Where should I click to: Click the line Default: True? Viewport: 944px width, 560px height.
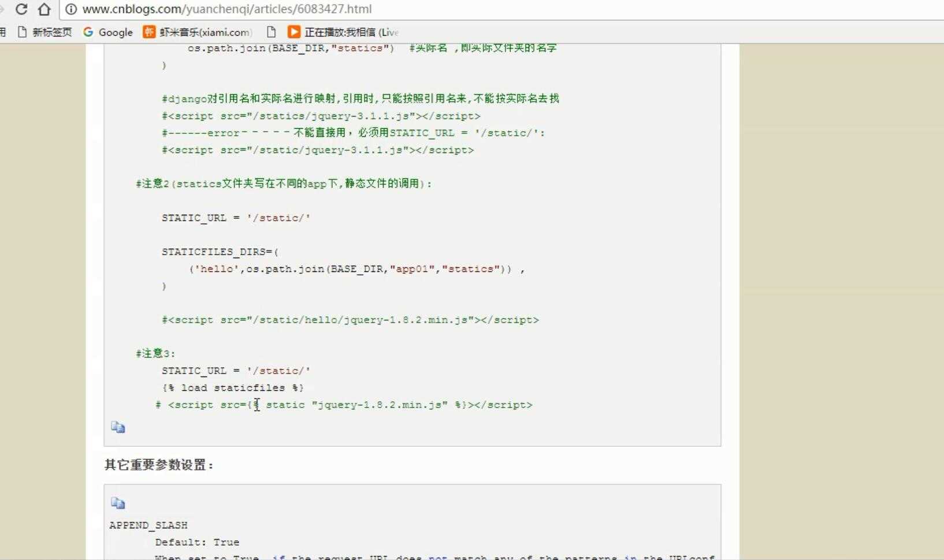(197, 542)
